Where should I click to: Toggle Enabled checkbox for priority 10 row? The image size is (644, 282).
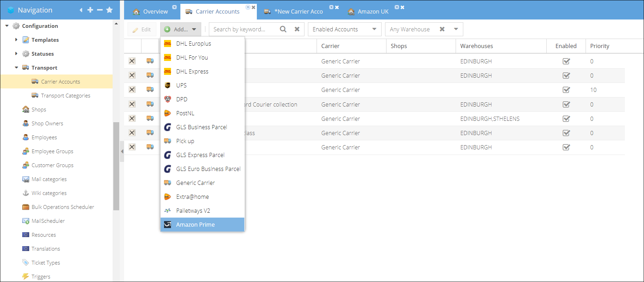tap(566, 89)
